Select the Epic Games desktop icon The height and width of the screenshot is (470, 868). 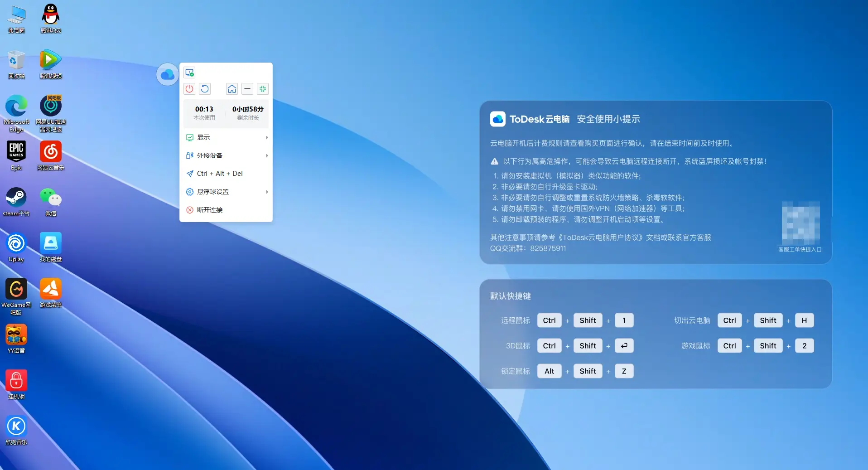[16, 156]
